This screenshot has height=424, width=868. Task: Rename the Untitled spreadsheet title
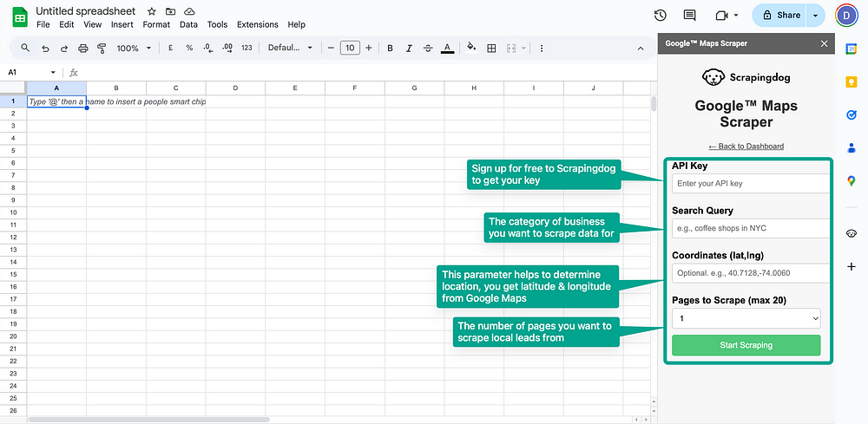tap(86, 11)
